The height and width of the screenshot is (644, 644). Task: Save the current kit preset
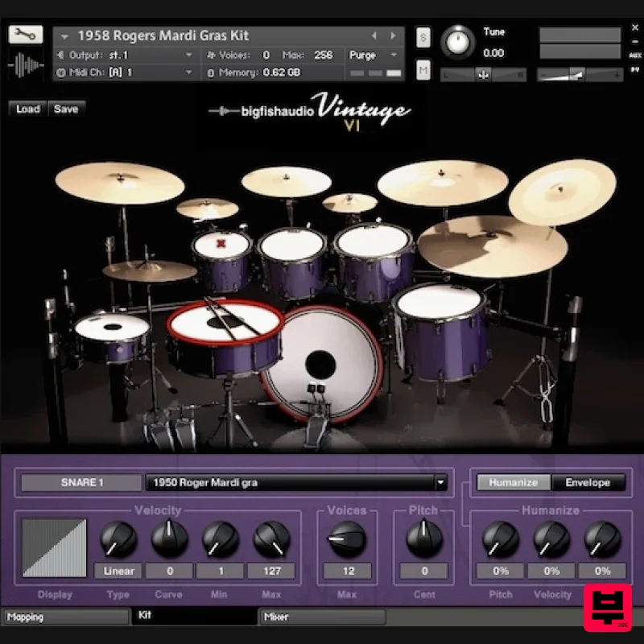click(x=66, y=109)
